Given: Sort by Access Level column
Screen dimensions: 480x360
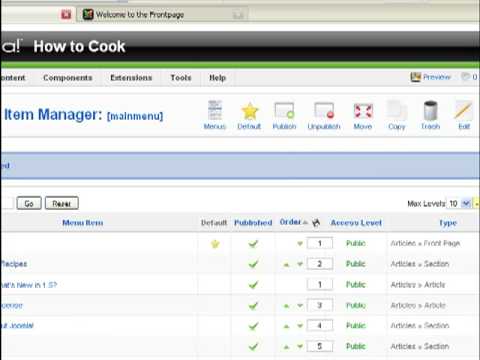Looking at the screenshot, I should click(x=356, y=222).
